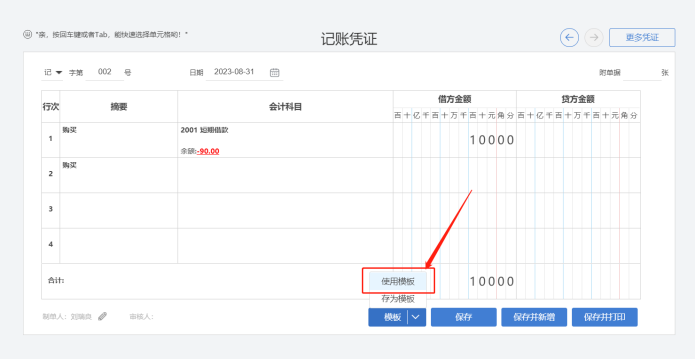Click row 3 credit amount cell
This screenshot has width=696, height=360.
(578, 210)
